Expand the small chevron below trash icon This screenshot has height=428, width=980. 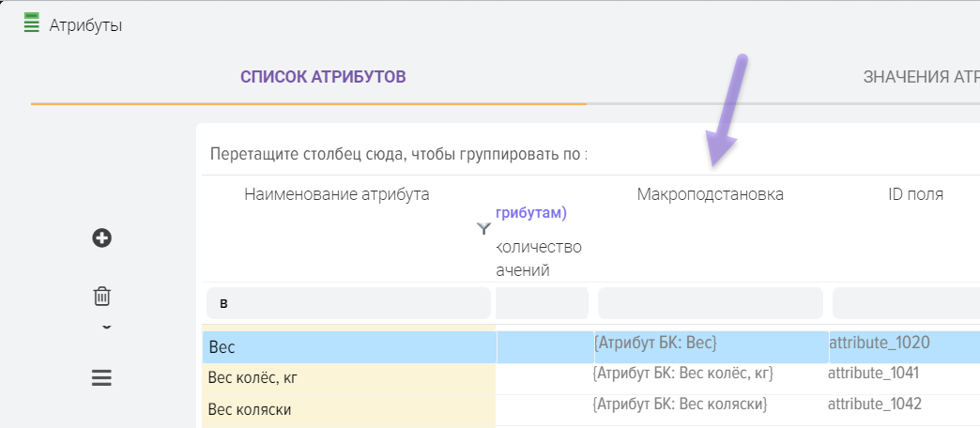click(x=106, y=328)
